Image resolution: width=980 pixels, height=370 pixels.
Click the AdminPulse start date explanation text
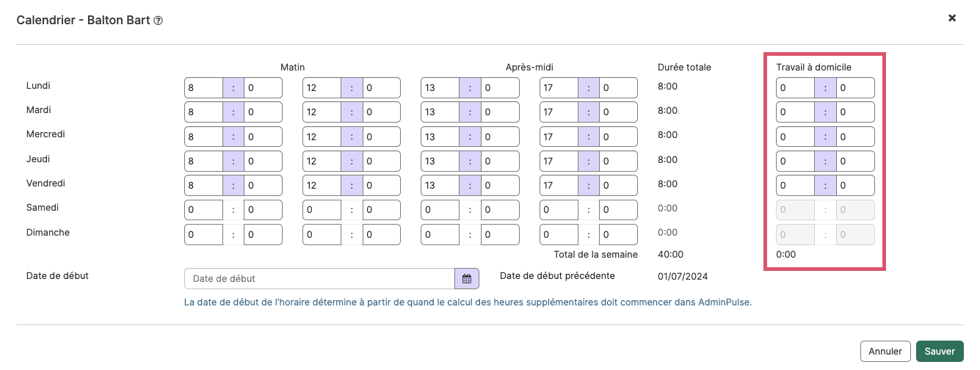[468, 302]
